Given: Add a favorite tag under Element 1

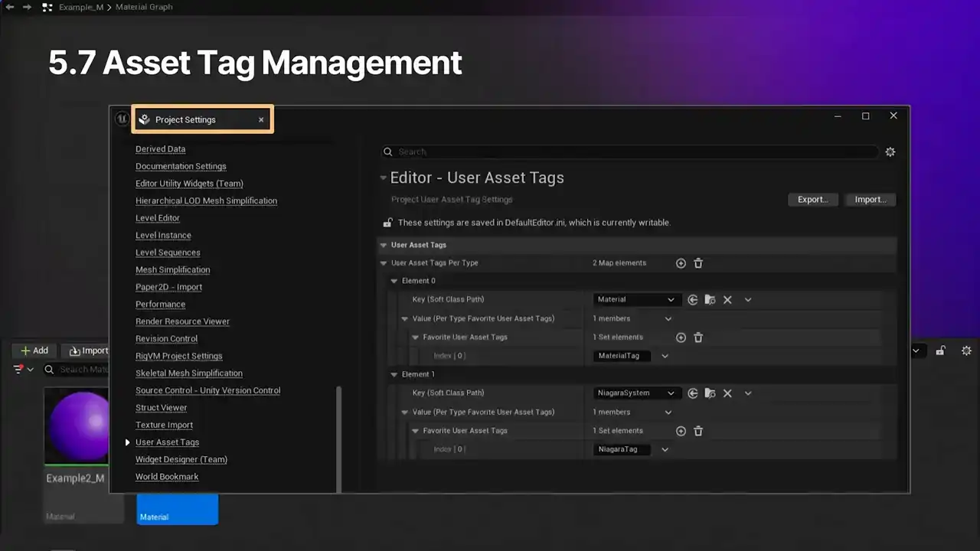Looking at the screenshot, I should [681, 431].
